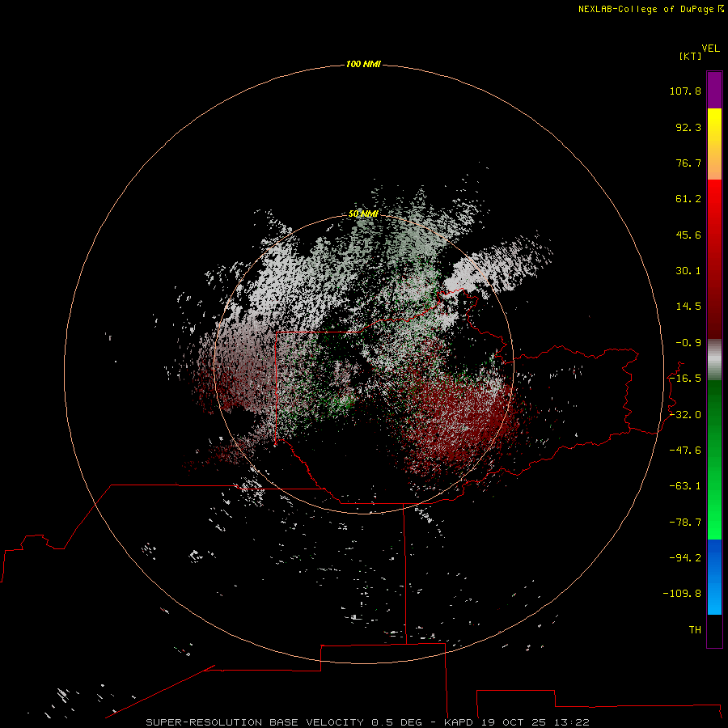
Task: Click the -16.5 velocity scale value
Action: pos(685,379)
